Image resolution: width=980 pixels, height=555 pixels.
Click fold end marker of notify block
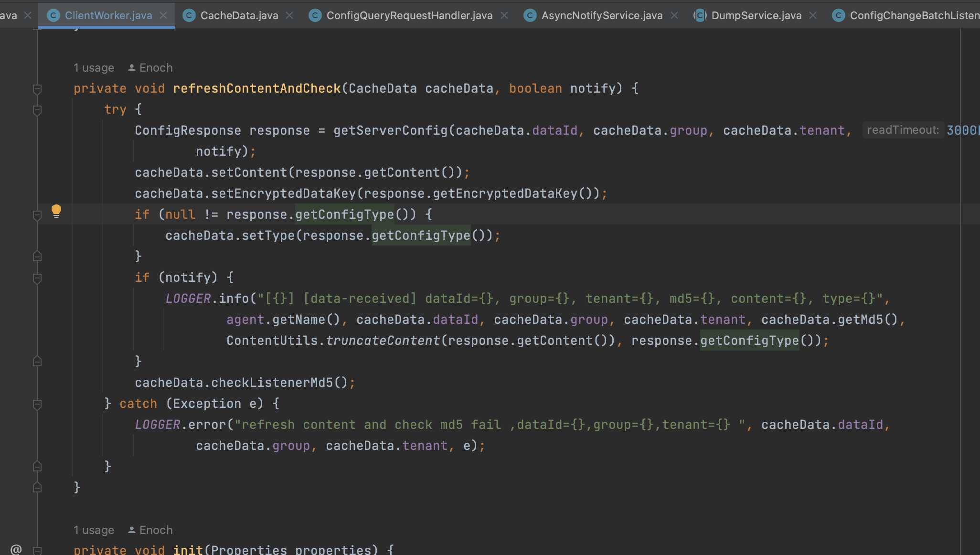pos(37,362)
